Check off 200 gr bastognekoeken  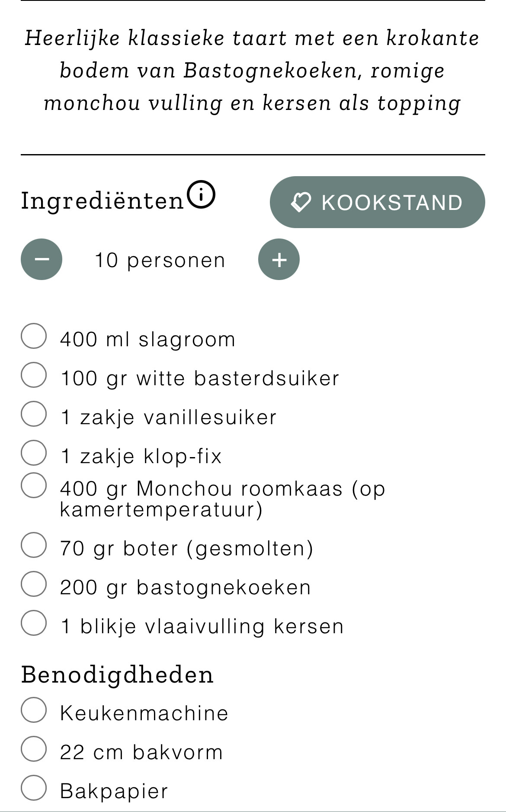point(34,584)
